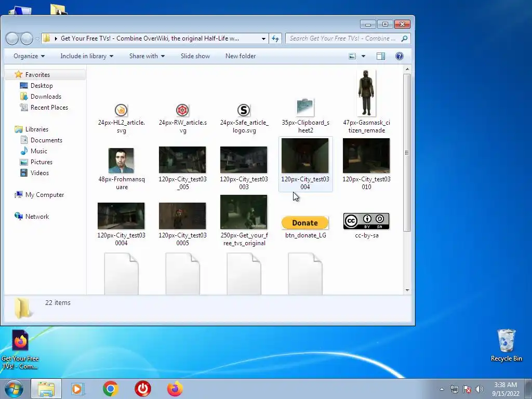532x399 pixels.
Task: Open the recent pages dropdown arrow
Action: point(37,39)
